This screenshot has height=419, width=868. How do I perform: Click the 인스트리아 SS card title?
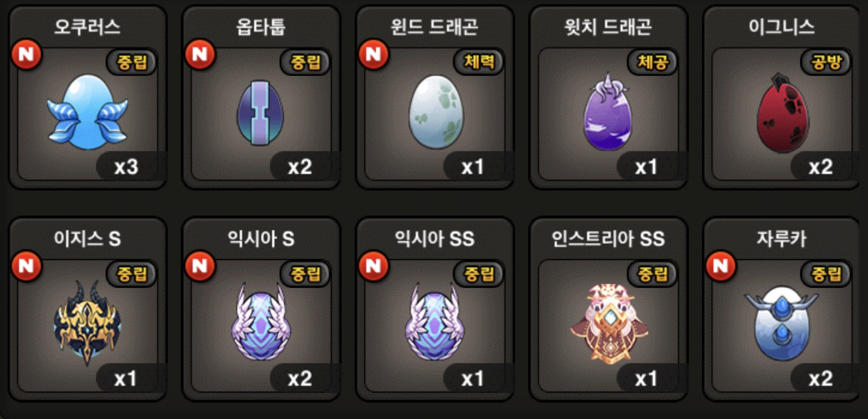(x=608, y=239)
